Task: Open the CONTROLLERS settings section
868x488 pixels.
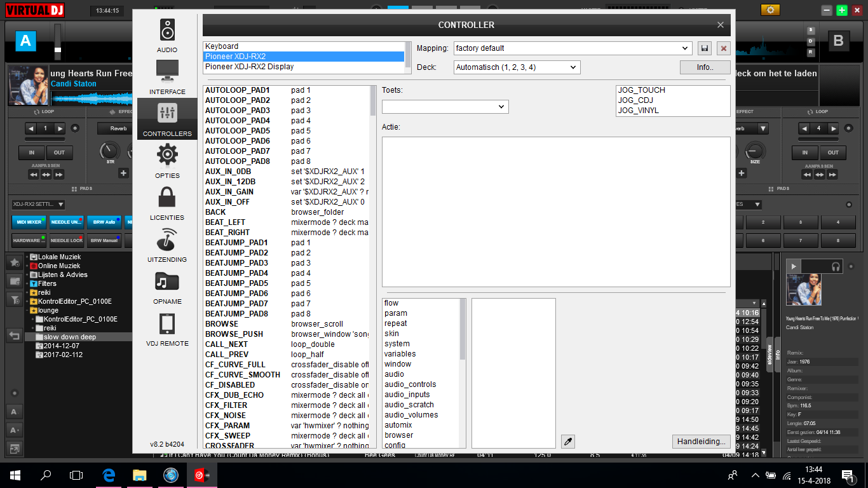Action: (167, 119)
